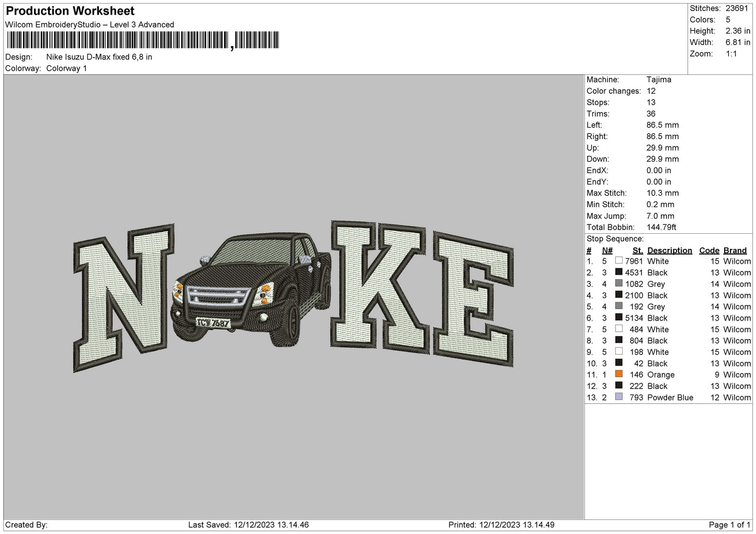Click the 'Orange' description in row 11
Viewport: 756px width, 534px height.
coord(661,374)
